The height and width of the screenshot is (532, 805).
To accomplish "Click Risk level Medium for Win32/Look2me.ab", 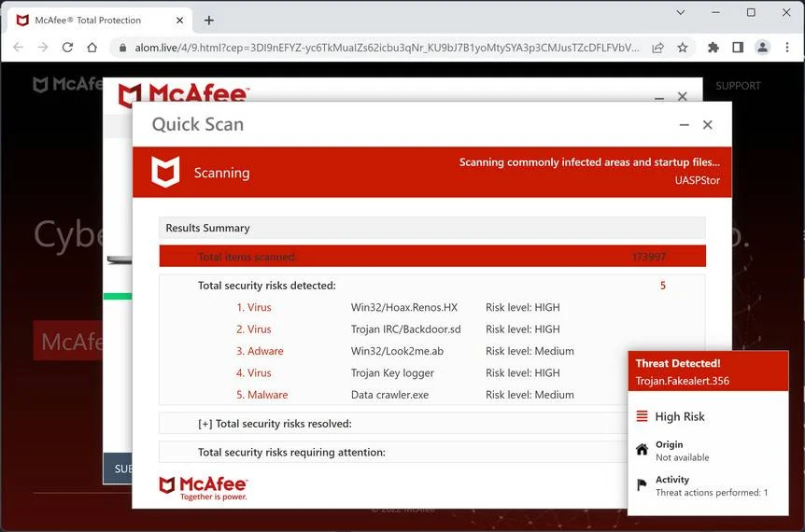I will 530,351.
